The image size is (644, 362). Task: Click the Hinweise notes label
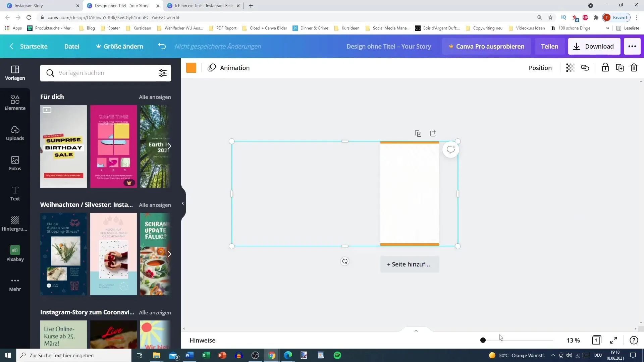pyautogui.click(x=202, y=340)
